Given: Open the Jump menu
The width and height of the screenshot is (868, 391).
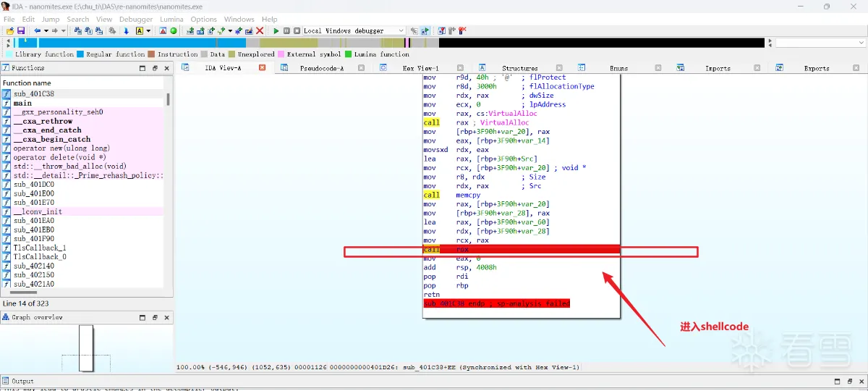Looking at the screenshot, I should pos(51,20).
